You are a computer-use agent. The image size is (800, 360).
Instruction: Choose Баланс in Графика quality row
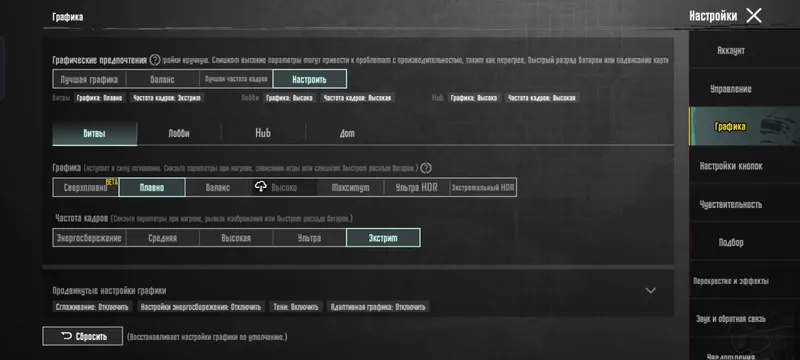pos(218,187)
